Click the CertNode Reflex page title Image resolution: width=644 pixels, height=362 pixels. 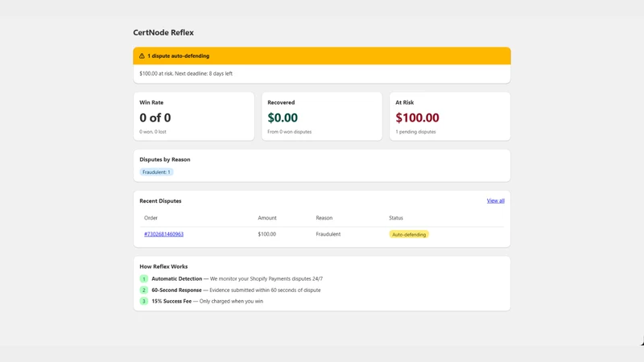[x=163, y=32]
